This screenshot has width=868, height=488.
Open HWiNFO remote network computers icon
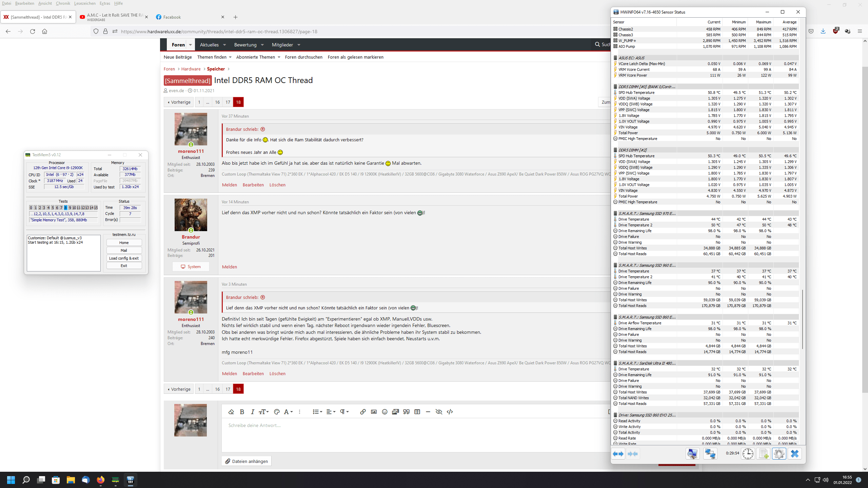pyautogui.click(x=710, y=454)
